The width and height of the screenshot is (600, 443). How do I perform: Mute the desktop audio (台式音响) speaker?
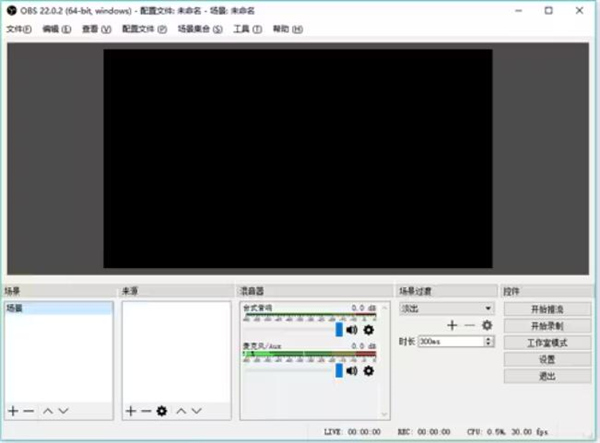coord(352,329)
